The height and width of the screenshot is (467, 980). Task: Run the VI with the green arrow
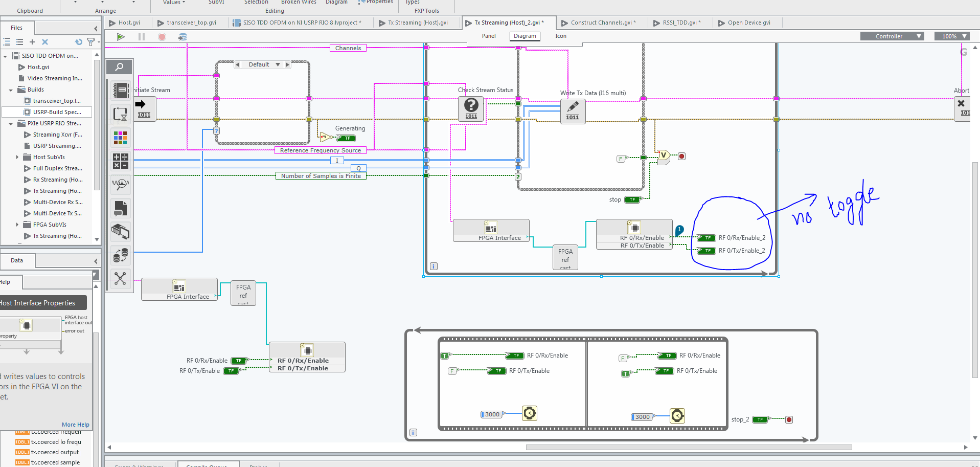pyautogui.click(x=121, y=36)
